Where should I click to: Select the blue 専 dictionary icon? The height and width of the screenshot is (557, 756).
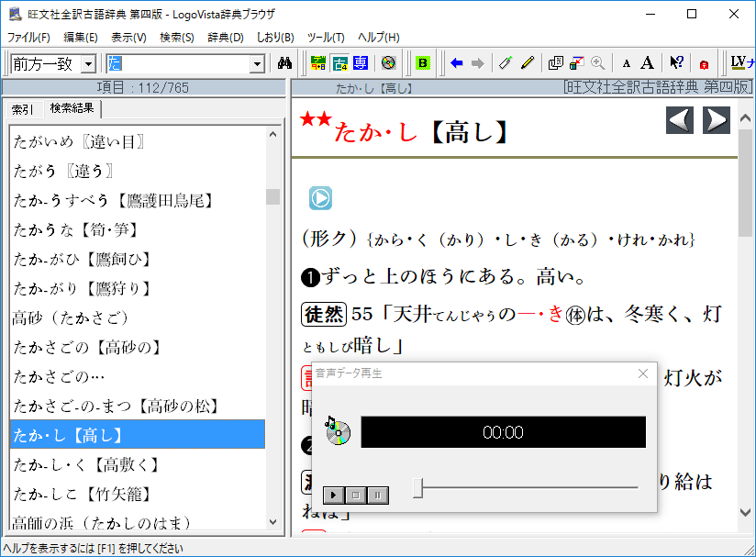[x=361, y=62]
